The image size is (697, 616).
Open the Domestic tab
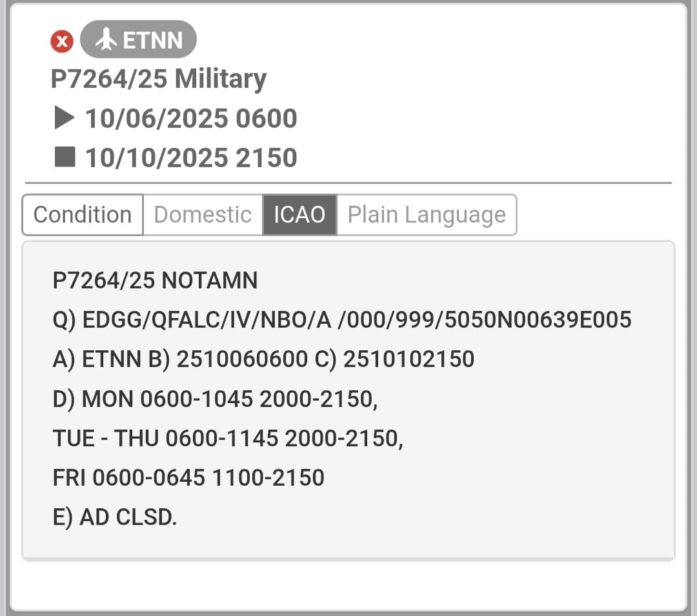pos(203,215)
